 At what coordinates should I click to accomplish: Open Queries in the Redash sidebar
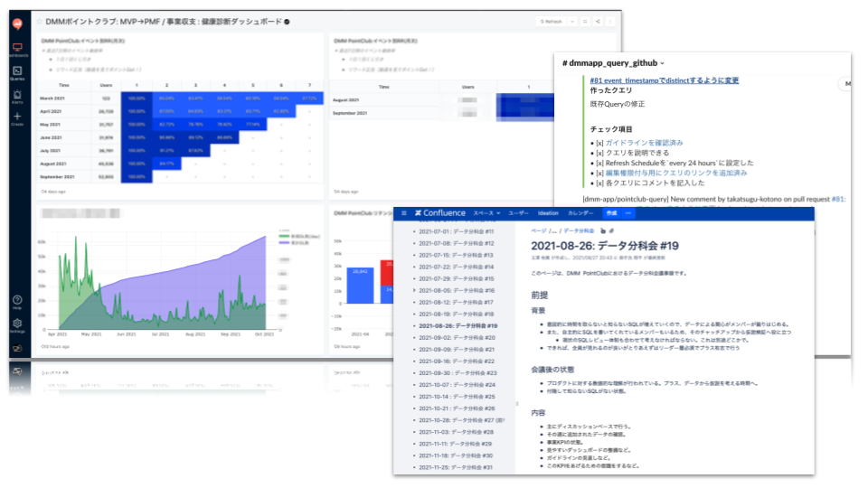click(x=18, y=73)
